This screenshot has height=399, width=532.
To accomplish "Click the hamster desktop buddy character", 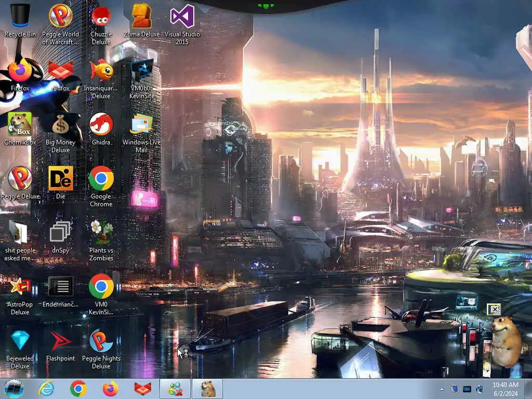I will point(506,341).
